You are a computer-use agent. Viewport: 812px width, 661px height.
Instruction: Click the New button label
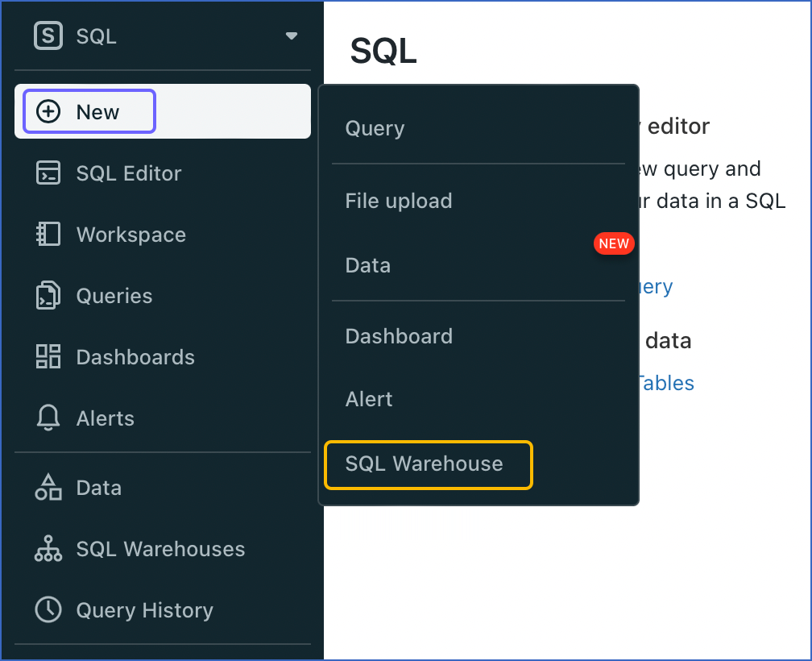pyautogui.click(x=97, y=112)
